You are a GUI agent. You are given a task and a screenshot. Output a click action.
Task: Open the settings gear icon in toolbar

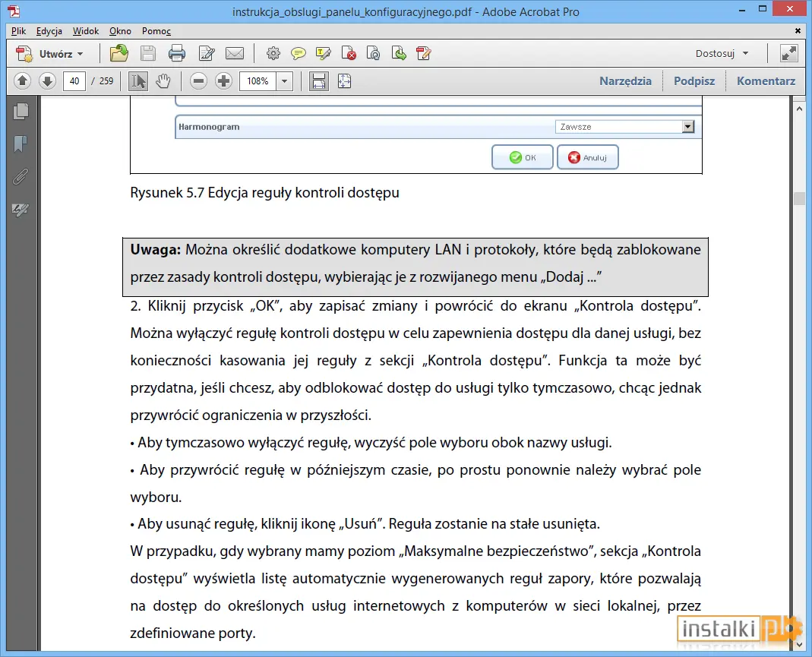click(x=273, y=53)
